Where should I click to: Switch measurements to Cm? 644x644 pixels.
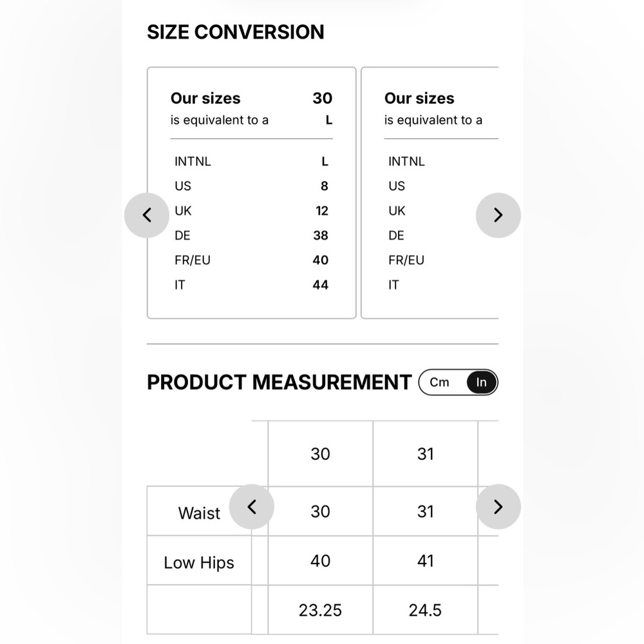pos(439,383)
